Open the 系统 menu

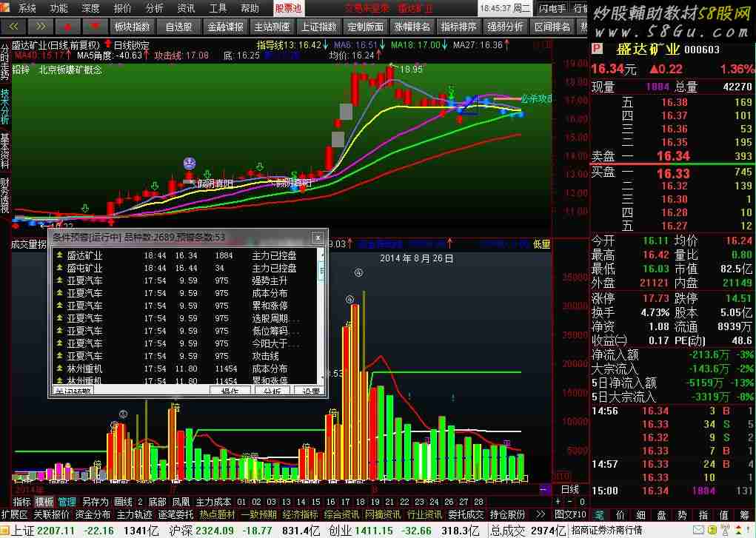click(x=27, y=9)
